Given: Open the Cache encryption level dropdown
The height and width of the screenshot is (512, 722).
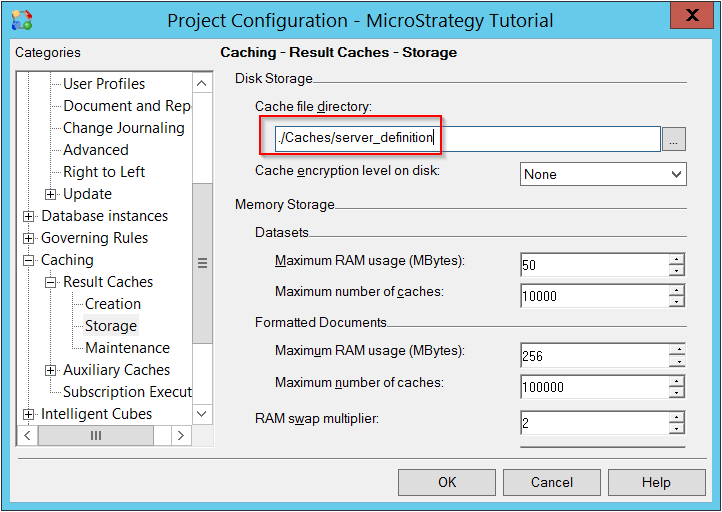Looking at the screenshot, I should (603, 174).
